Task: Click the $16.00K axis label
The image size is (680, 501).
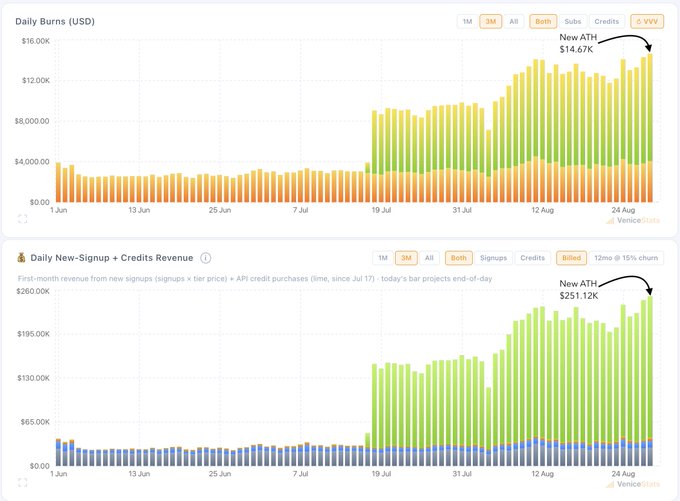Action: (x=36, y=41)
